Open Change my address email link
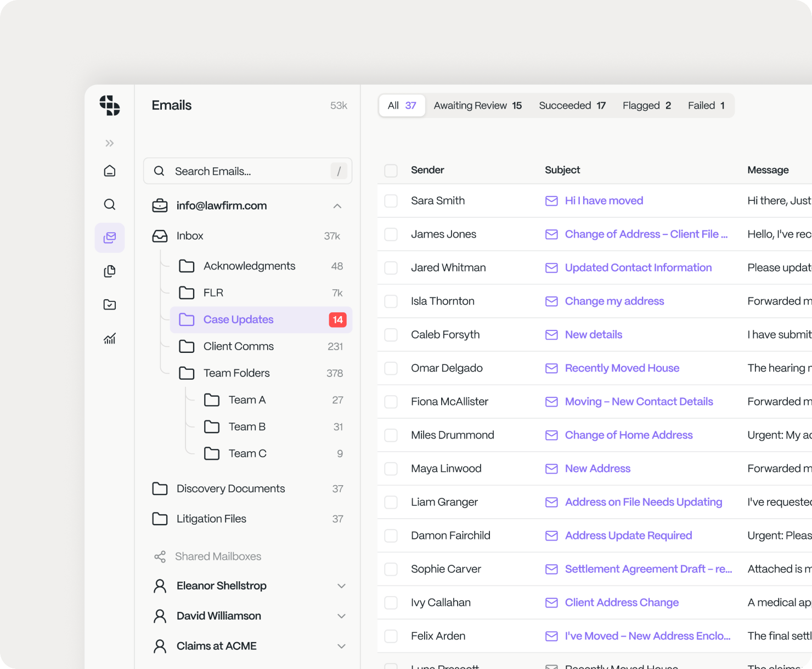812x669 pixels. click(x=614, y=301)
